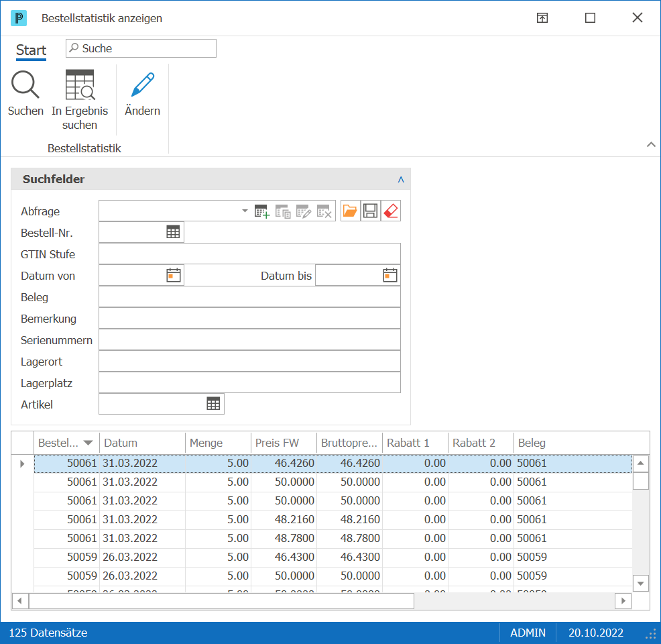Click the ribbon display options icon in title bar
The width and height of the screenshot is (661, 644).
tap(542, 17)
